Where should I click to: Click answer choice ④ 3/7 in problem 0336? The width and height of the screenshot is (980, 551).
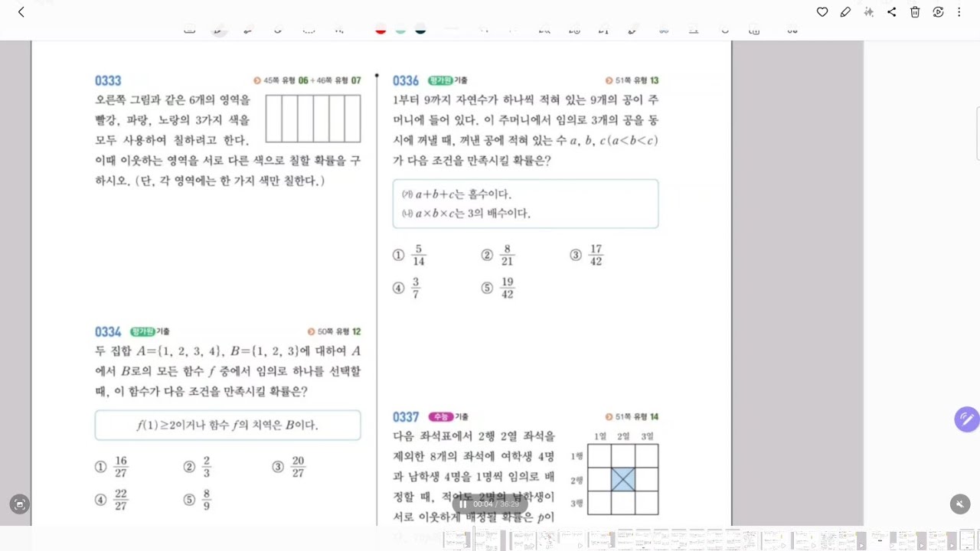[x=407, y=289]
